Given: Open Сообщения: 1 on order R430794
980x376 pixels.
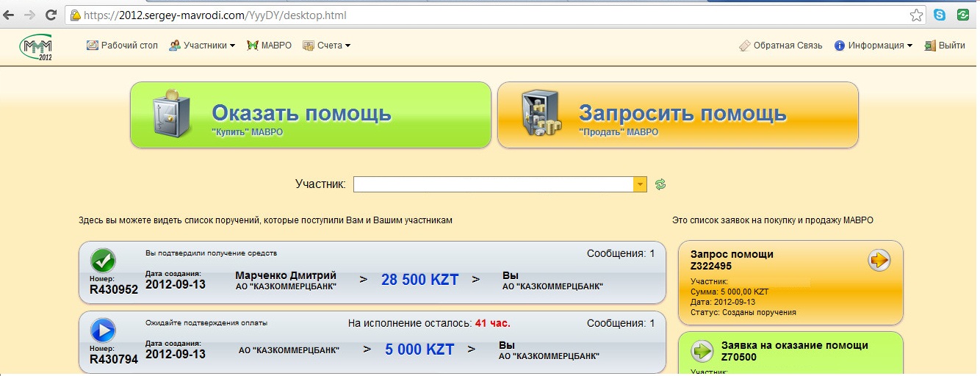Looking at the screenshot, I should coord(621,323).
